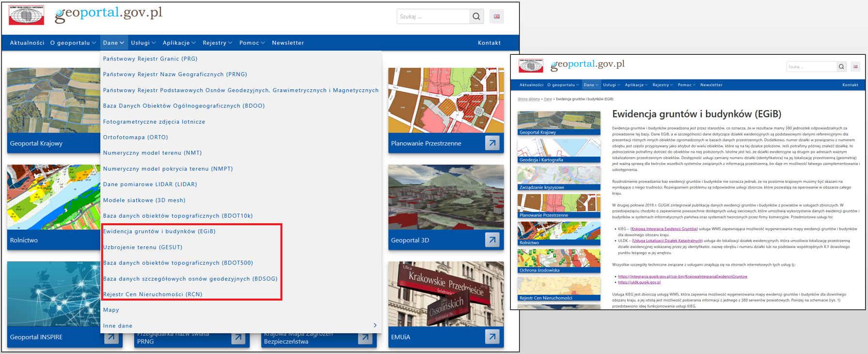This screenshot has height=354, width=868.
Task: Click the search icon in the right window
Action: click(841, 67)
